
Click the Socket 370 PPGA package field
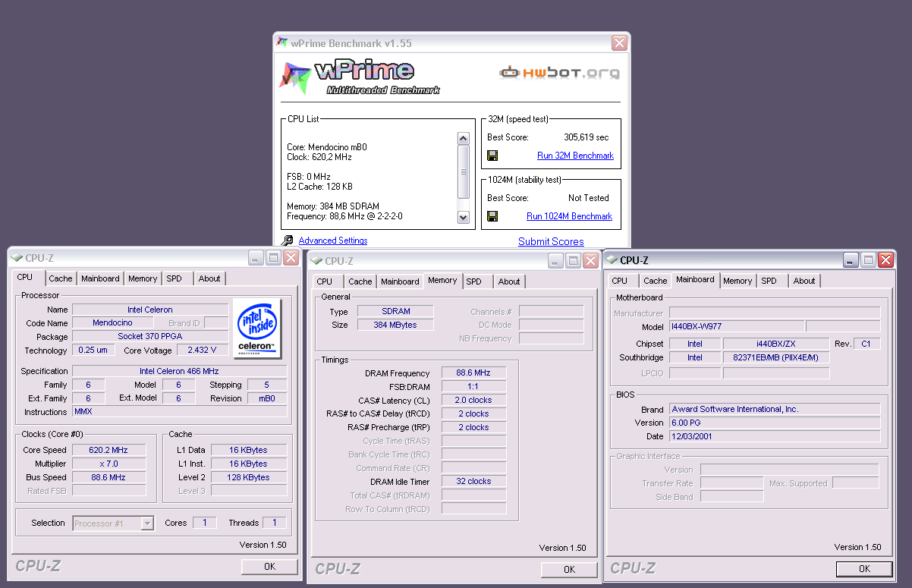tap(150, 336)
